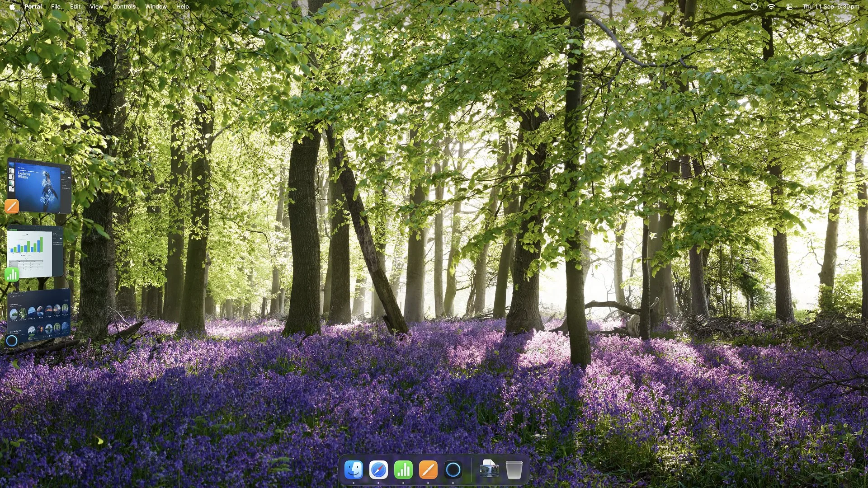Open Control Center toggles icon

tap(789, 7)
